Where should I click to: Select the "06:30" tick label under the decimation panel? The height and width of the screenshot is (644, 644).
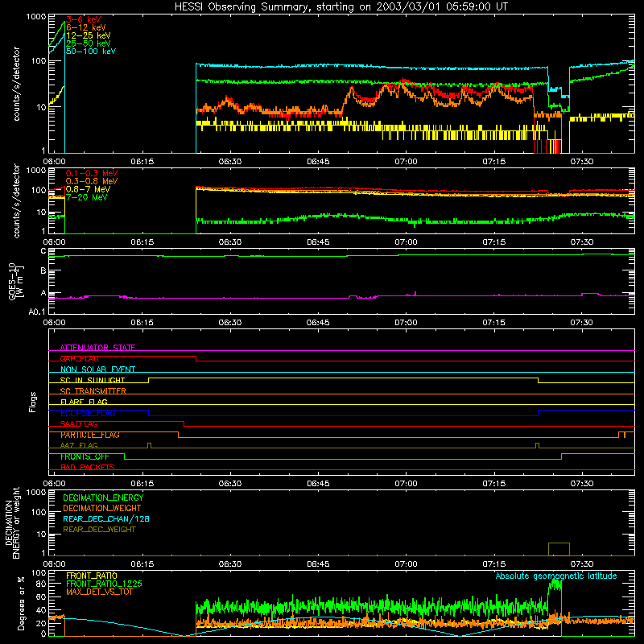pos(230,564)
